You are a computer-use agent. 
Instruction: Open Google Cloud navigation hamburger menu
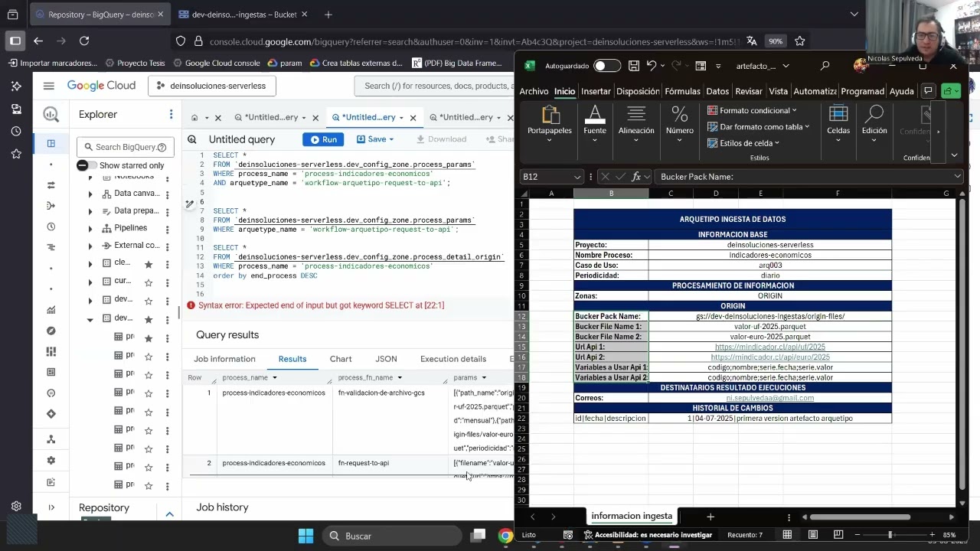pos(49,86)
